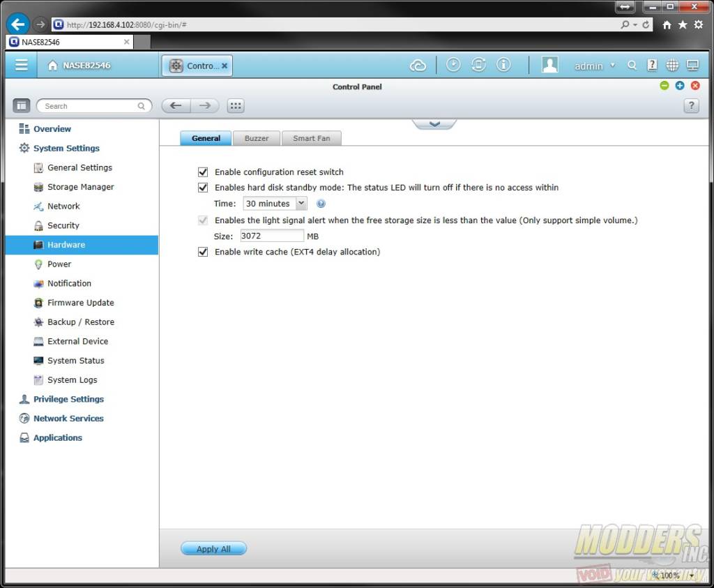
Task: Open the help book icon in top bar
Action: pyautogui.click(x=652, y=65)
